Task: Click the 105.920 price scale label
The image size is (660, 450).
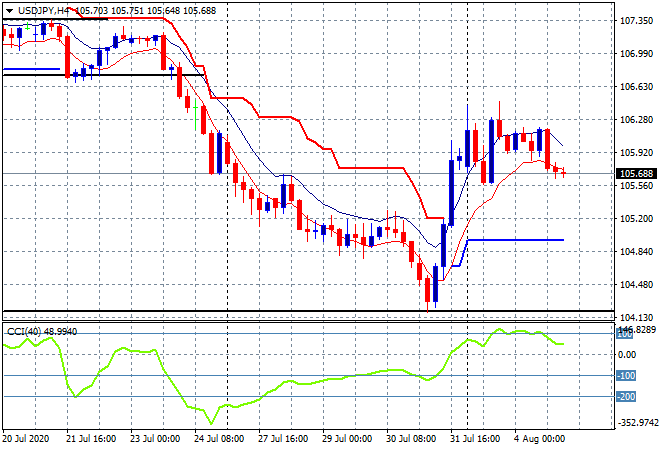Action: 636,153
